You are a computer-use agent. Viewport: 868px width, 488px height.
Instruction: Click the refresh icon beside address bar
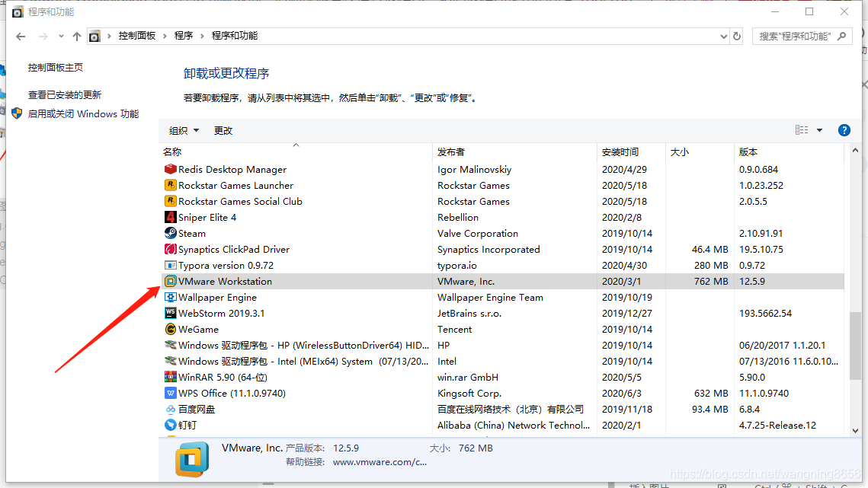click(737, 36)
